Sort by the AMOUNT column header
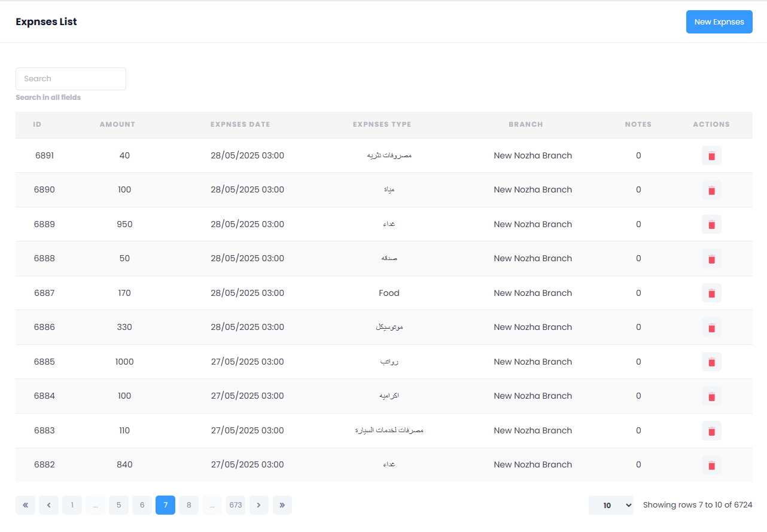767x532 pixels. coord(117,124)
